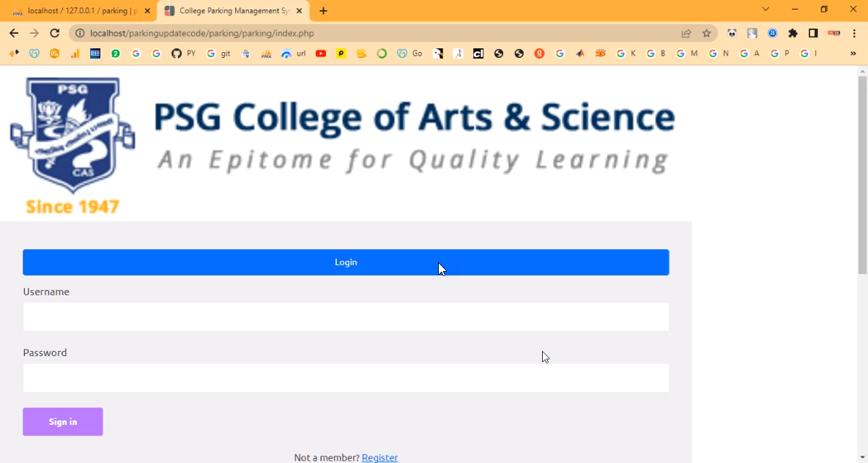The image size is (868, 463).
Task: Open a new browser tab
Action: pos(324,11)
